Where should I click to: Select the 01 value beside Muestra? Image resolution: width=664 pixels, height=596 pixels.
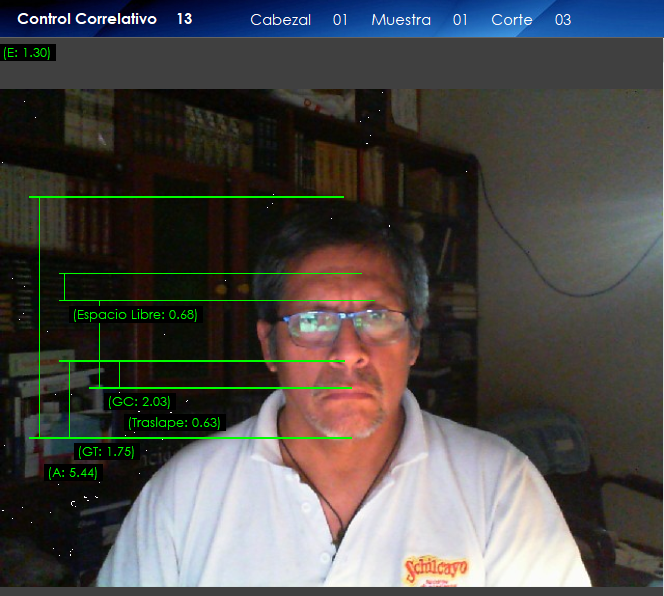(460, 20)
